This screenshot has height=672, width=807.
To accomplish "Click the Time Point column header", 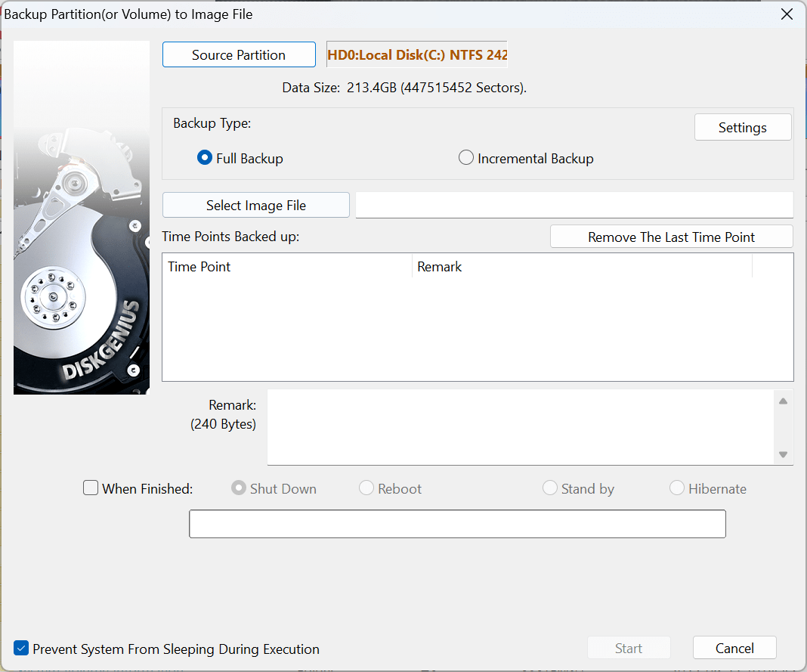I will [x=286, y=267].
